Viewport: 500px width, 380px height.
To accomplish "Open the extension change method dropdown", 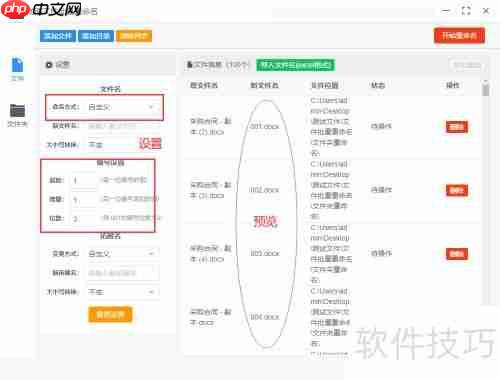I will [x=122, y=254].
